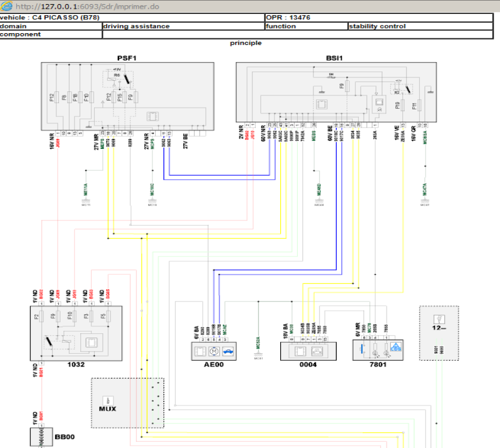The height and width of the screenshot is (448, 500).
Task: Click the green ME44D ground wire label
Action: tap(319, 190)
